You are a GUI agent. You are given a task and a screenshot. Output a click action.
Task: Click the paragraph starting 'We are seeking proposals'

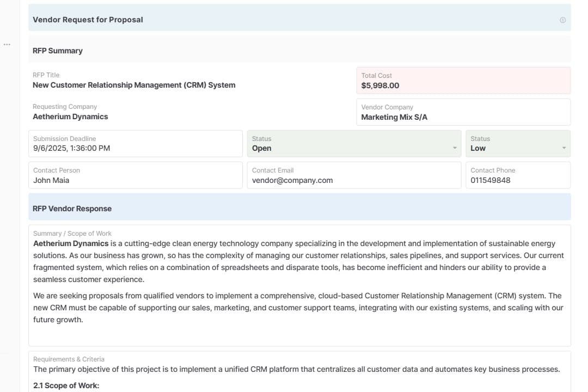pos(297,308)
